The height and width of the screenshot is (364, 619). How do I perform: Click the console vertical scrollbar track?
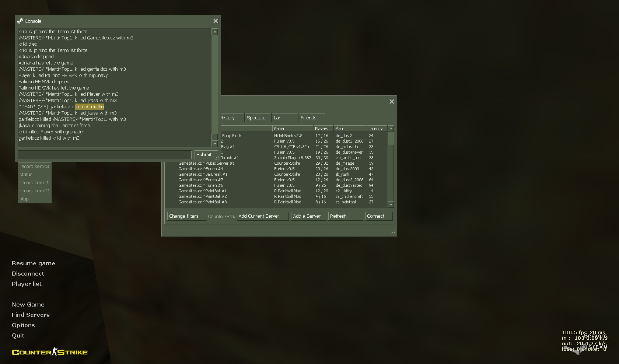click(x=214, y=88)
